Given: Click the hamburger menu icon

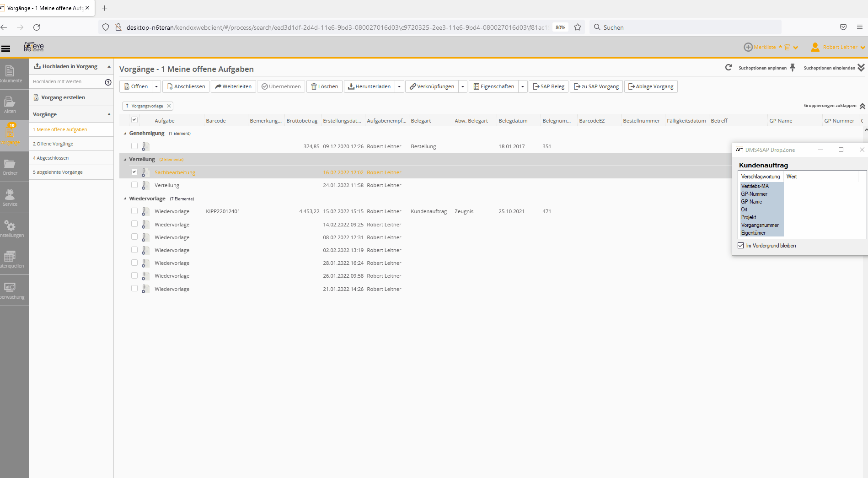Looking at the screenshot, I should (6, 48).
